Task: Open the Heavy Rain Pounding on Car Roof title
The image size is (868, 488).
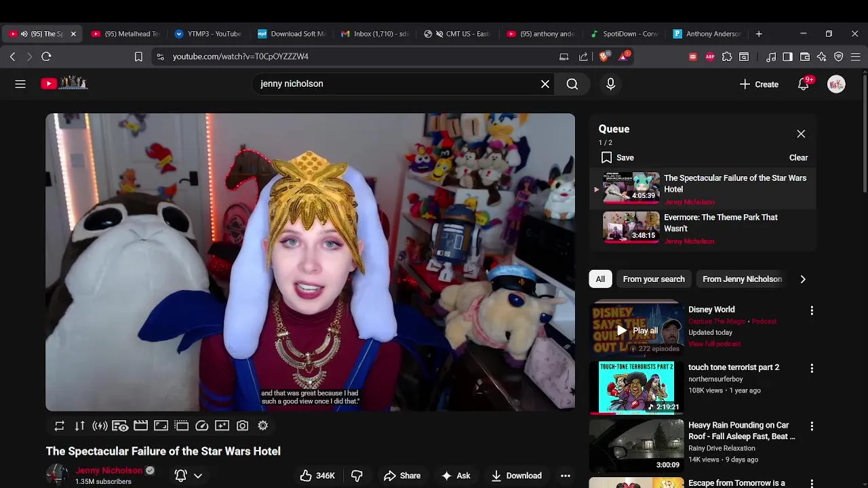Action: point(742,431)
